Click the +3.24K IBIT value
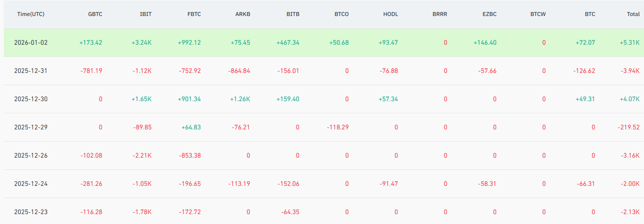The image size is (644, 224). 141,42
